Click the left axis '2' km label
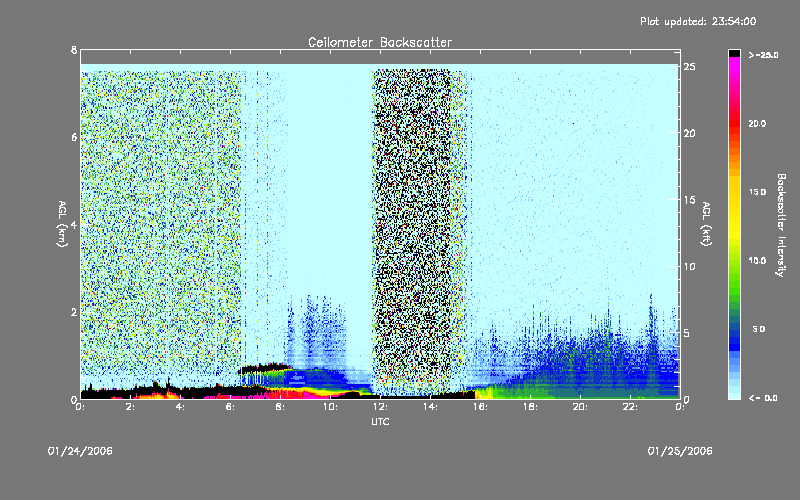The width and height of the screenshot is (800, 500). pos(74,312)
